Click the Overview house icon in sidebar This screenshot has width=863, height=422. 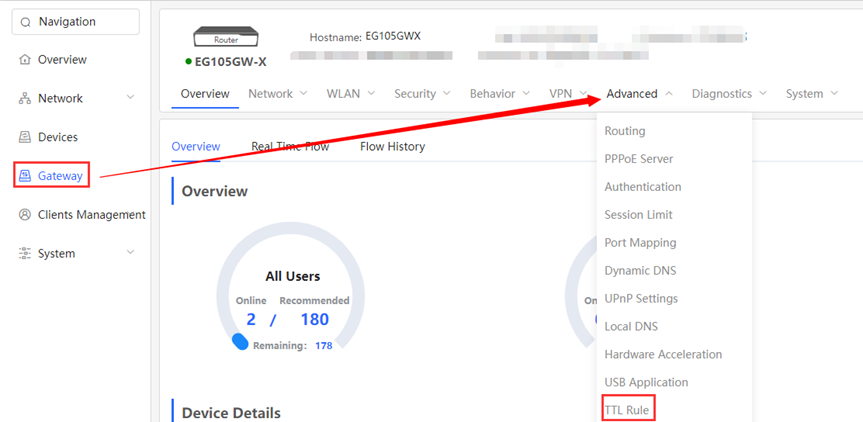(25, 60)
